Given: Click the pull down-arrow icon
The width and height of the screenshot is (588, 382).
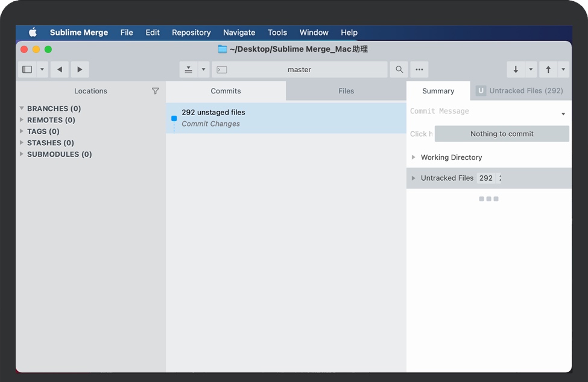Looking at the screenshot, I should coord(516,69).
